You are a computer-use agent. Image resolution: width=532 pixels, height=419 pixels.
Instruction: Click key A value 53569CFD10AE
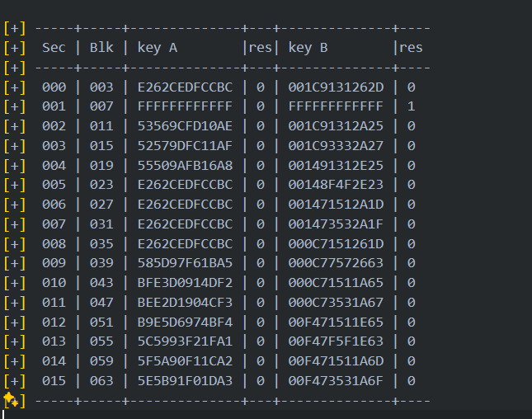(185, 126)
